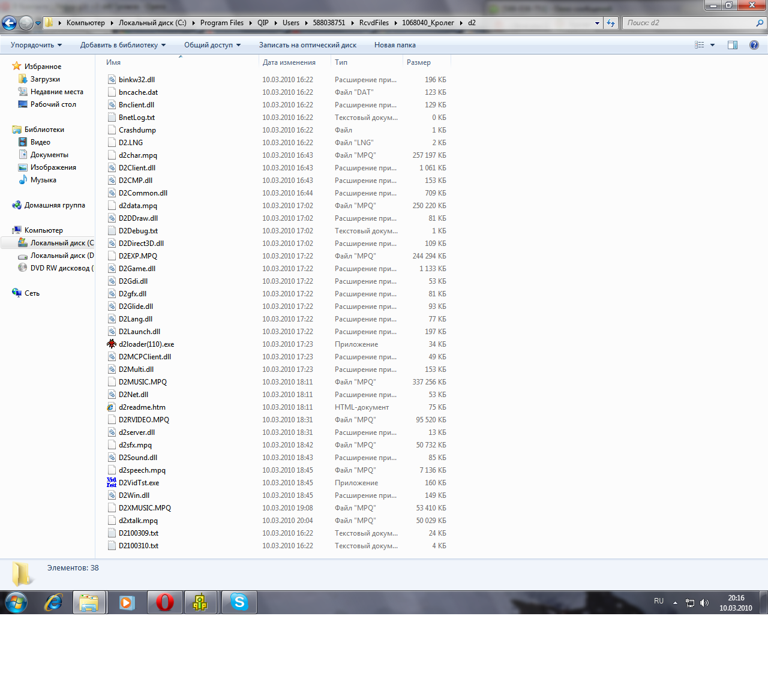Create folder with Новая папка button

[395, 45]
